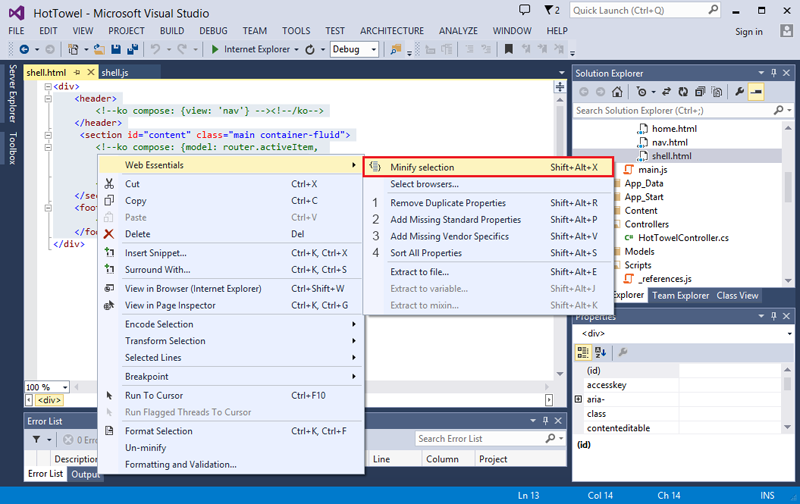Click the Undo arrow icon
Image resolution: width=800 pixels, height=504 pixels.
point(155,49)
